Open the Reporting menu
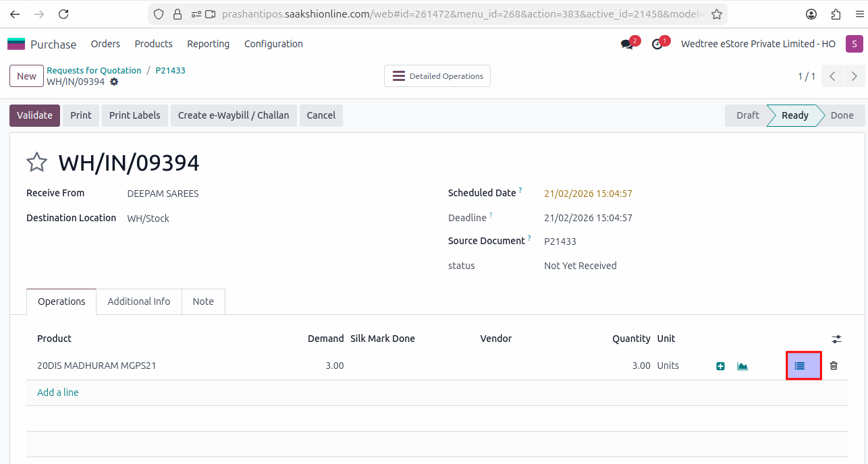Screen dimensions: 868x464 click(x=208, y=44)
